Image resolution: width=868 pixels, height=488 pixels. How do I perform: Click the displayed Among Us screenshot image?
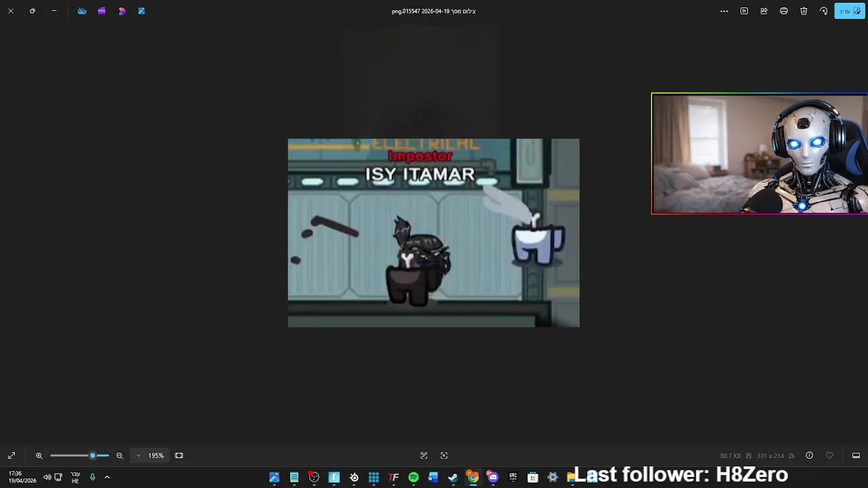pyautogui.click(x=433, y=232)
